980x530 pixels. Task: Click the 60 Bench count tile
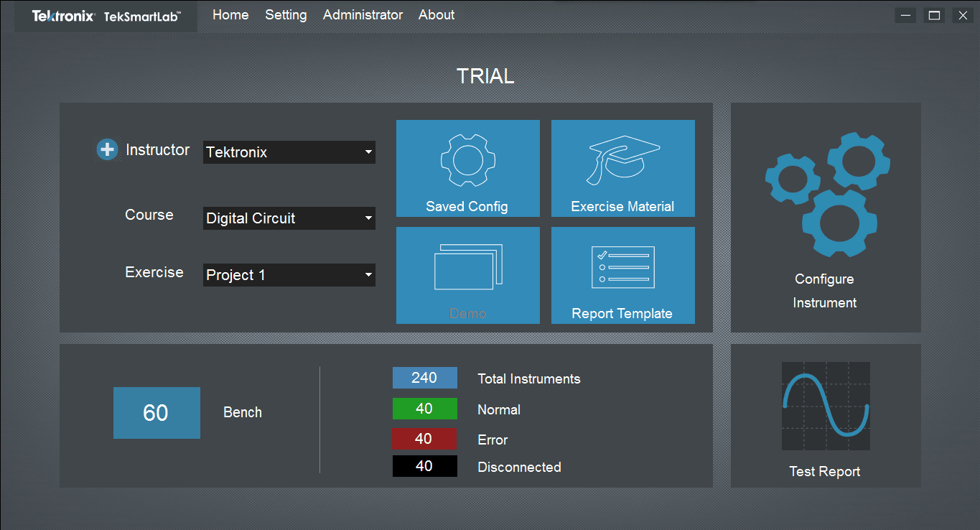tap(157, 413)
